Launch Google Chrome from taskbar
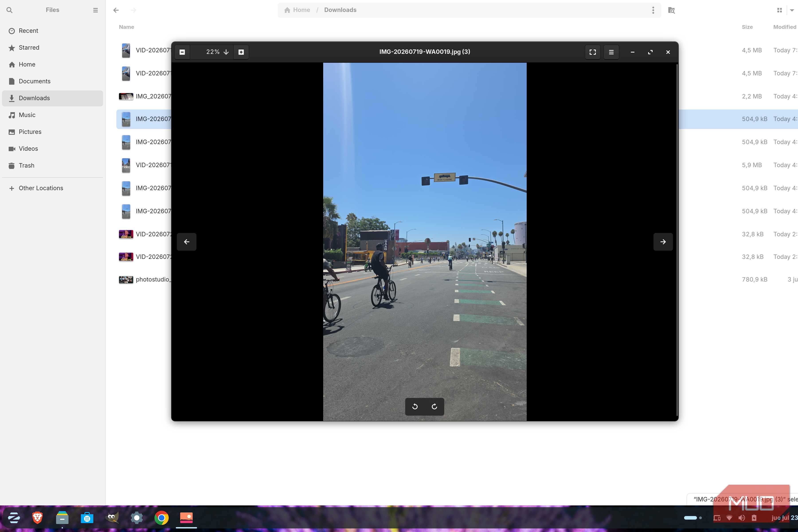 pyautogui.click(x=162, y=518)
